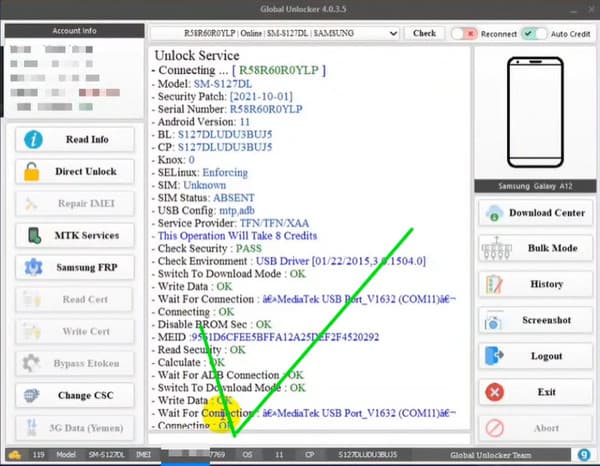This screenshot has height=466, width=600.
Task: Click the Samsung Galaxy A12 device label
Action: point(535,186)
